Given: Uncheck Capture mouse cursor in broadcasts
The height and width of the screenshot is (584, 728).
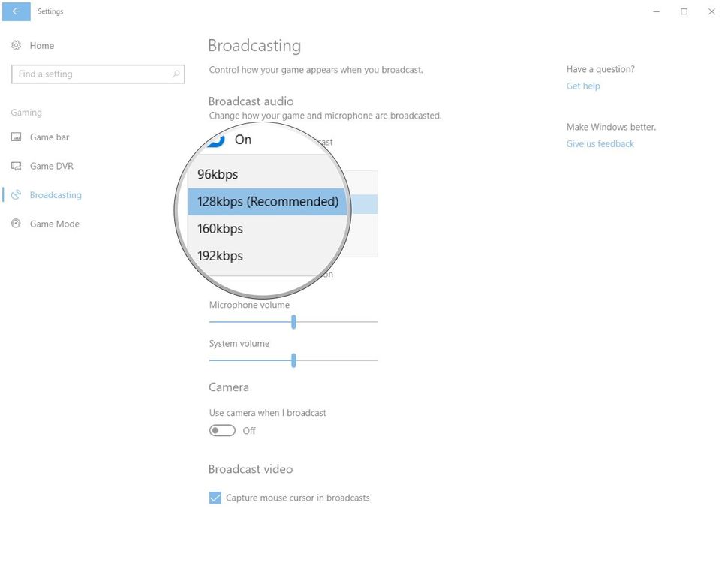Looking at the screenshot, I should point(215,498).
